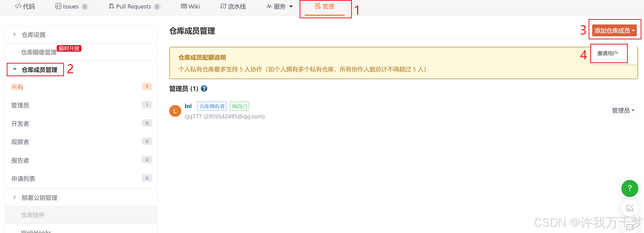Screen dimensions: 644x233
Task: Click the help icon next to 管理员 (1)
Action: 204,89
